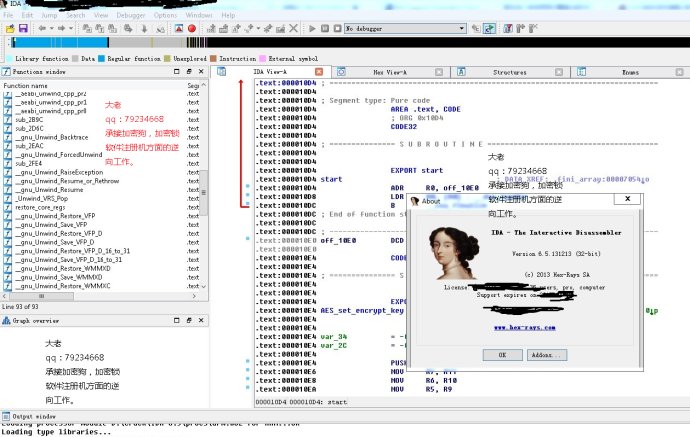The image size is (690, 437).
Task: Click the off_10E0 label in disassembly
Action: 338,240
